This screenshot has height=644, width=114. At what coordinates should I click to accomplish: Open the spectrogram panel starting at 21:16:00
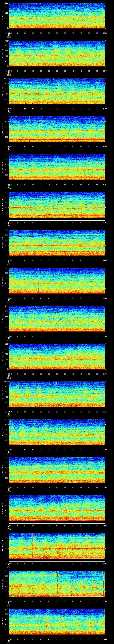[x=57, y=91]
